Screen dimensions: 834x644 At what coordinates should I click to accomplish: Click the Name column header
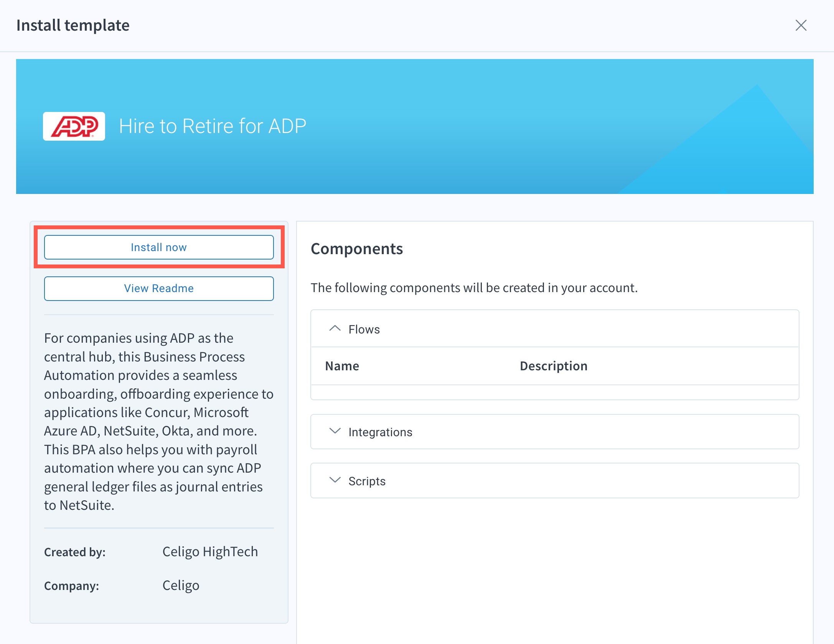click(x=342, y=366)
